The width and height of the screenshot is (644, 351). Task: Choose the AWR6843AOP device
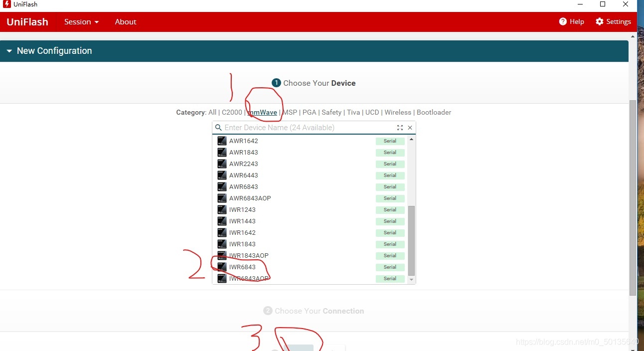click(x=311, y=198)
